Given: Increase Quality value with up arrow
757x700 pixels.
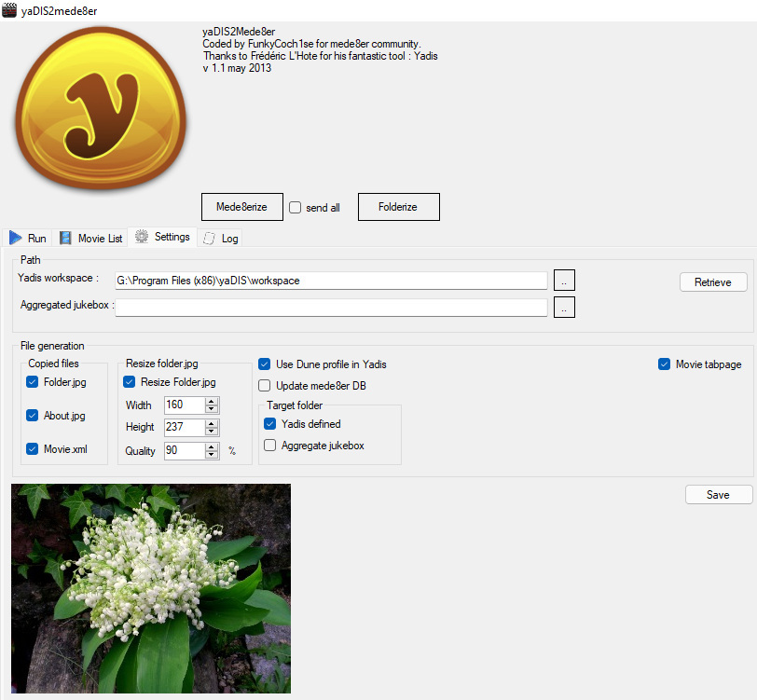Looking at the screenshot, I should (211, 447).
